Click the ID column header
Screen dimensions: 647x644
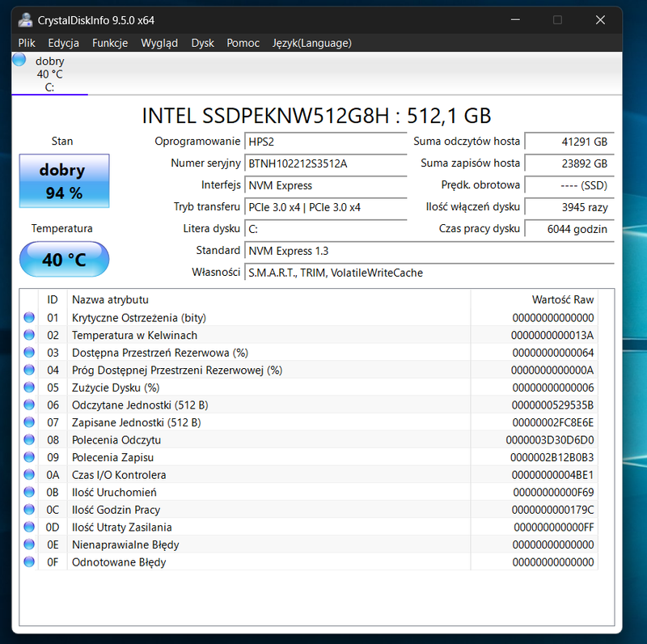pos(53,299)
